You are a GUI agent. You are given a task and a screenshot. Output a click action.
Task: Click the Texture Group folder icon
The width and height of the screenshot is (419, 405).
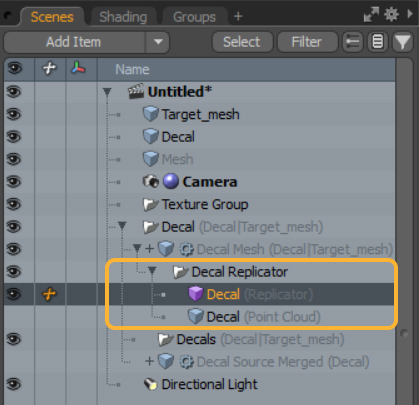coord(151,204)
